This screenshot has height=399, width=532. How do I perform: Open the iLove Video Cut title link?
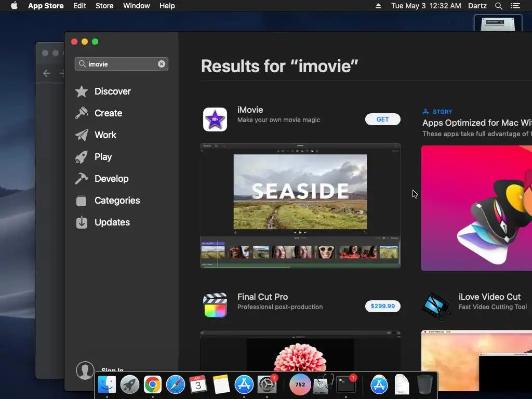pos(489,297)
